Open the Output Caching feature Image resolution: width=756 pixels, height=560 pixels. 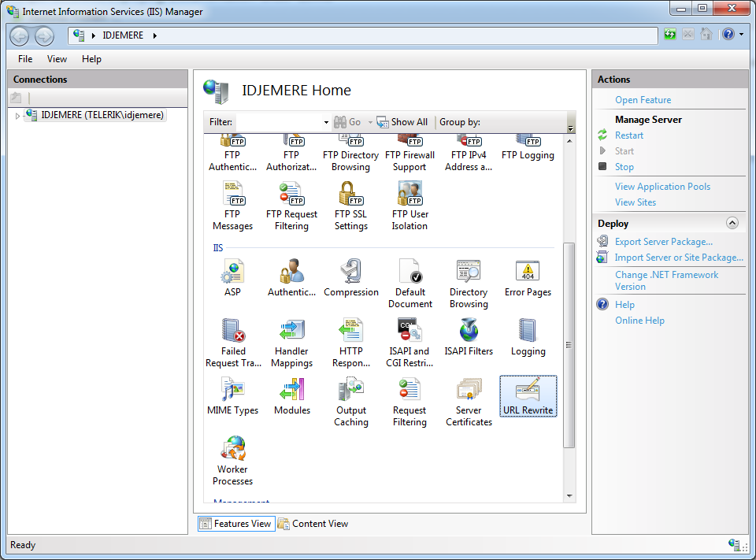point(350,402)
